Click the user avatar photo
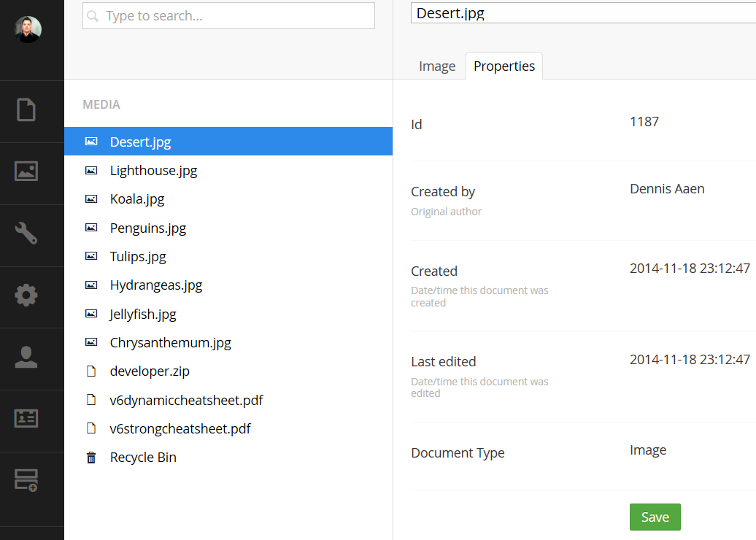The height and width of the screenshot is (540, 756). (x=28, y=29)
